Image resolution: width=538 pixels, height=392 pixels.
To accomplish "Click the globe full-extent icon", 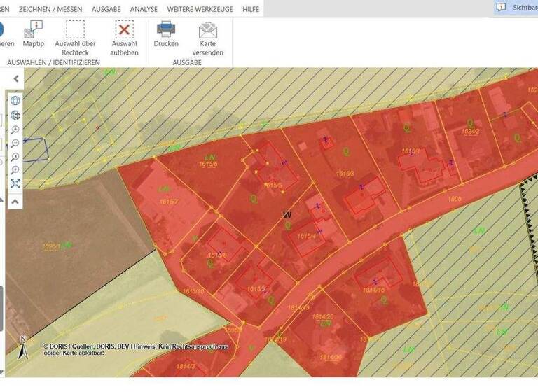I will [15, 101].
